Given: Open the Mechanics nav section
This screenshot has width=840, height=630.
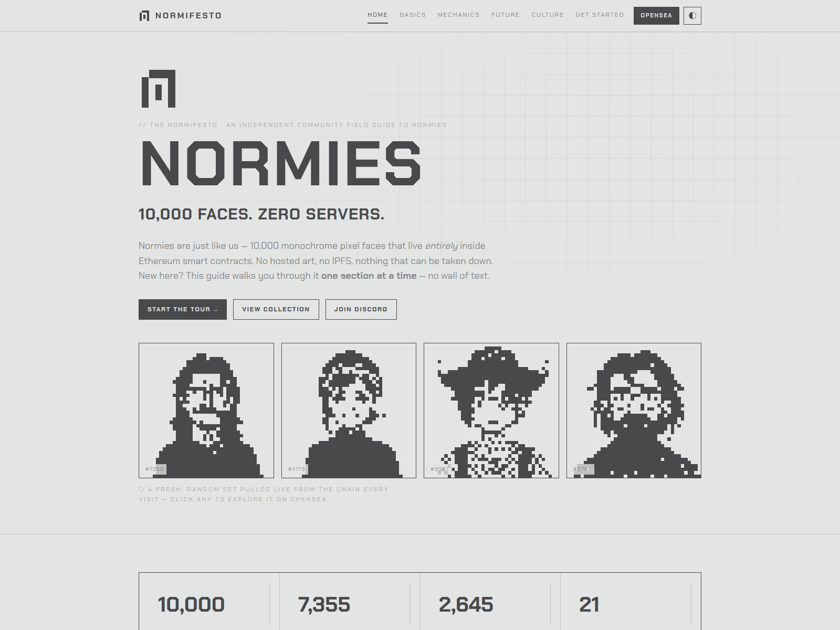Looking at the screenshot, I should [458, 15].
